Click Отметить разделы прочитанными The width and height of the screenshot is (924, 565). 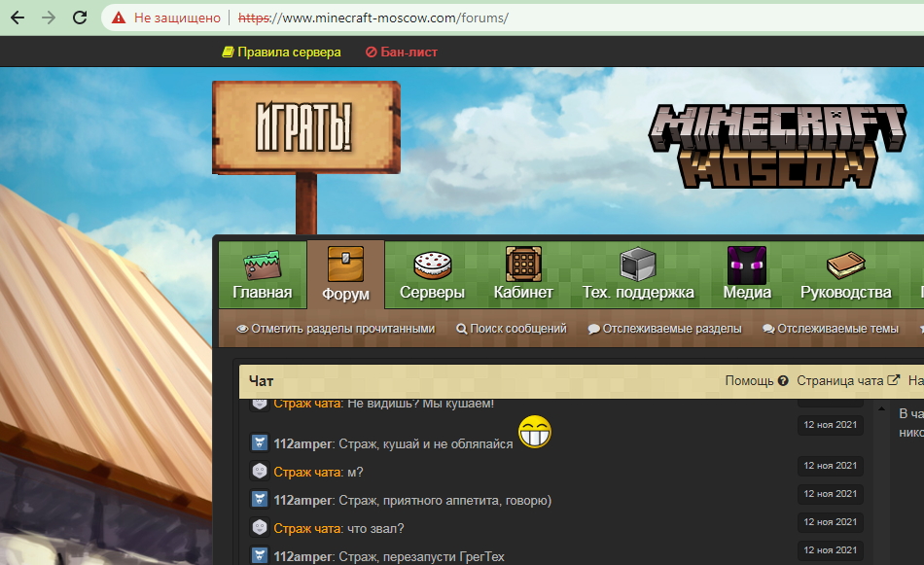point(336,329)
